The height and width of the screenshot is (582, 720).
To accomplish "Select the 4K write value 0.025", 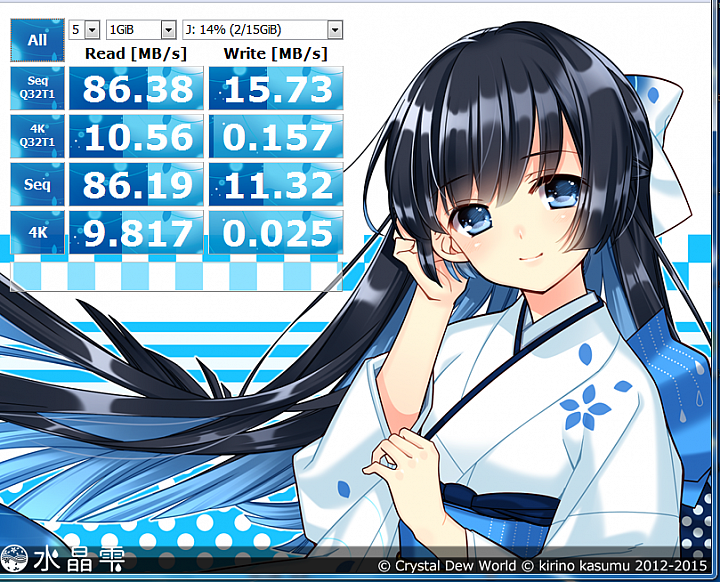I will click(276, 232).
